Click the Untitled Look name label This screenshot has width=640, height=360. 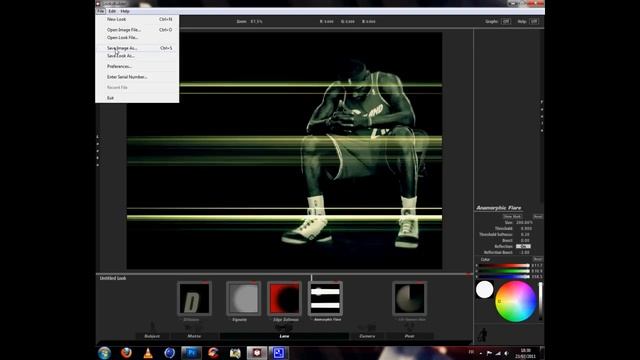click(x=113, y=278)
